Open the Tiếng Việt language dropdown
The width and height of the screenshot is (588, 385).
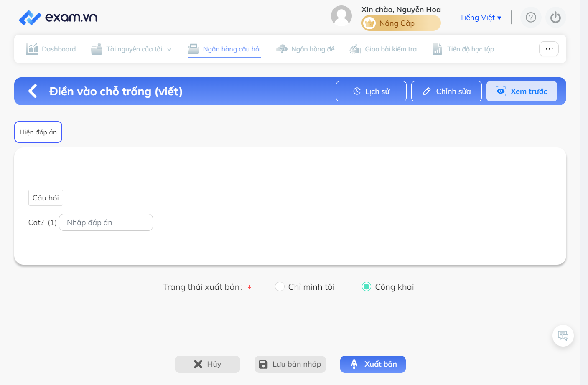coord(481,18)
